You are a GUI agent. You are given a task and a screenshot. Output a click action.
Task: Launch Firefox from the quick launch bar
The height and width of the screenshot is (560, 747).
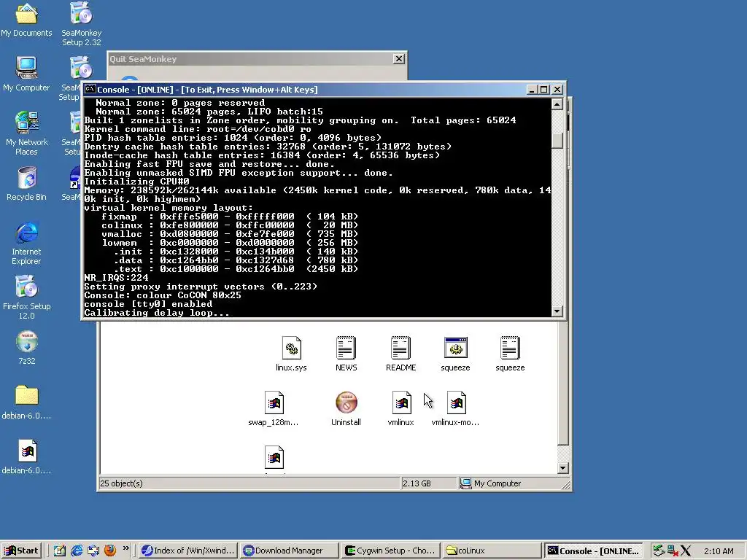coord(110,551)
